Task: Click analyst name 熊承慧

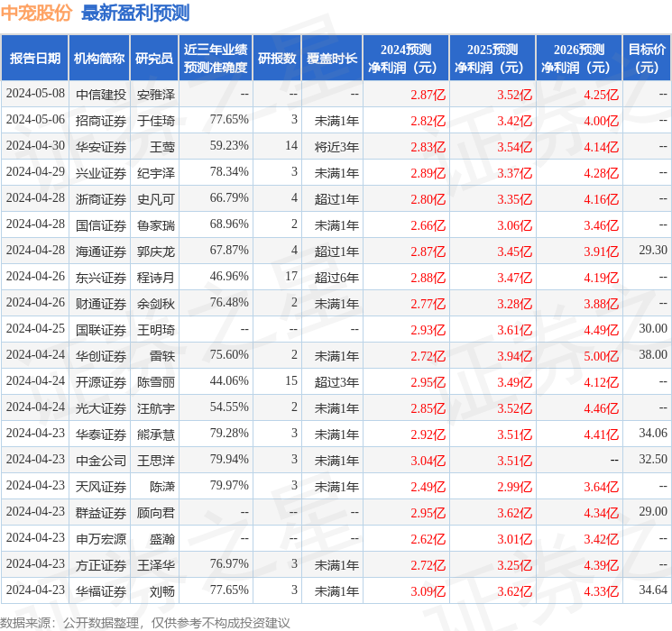Action: (x=156, y=434)
